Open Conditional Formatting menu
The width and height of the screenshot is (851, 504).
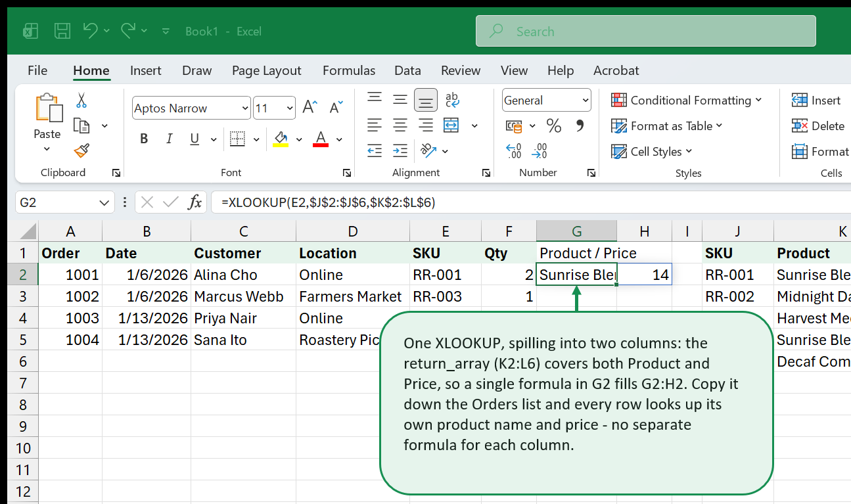(686, 100)
